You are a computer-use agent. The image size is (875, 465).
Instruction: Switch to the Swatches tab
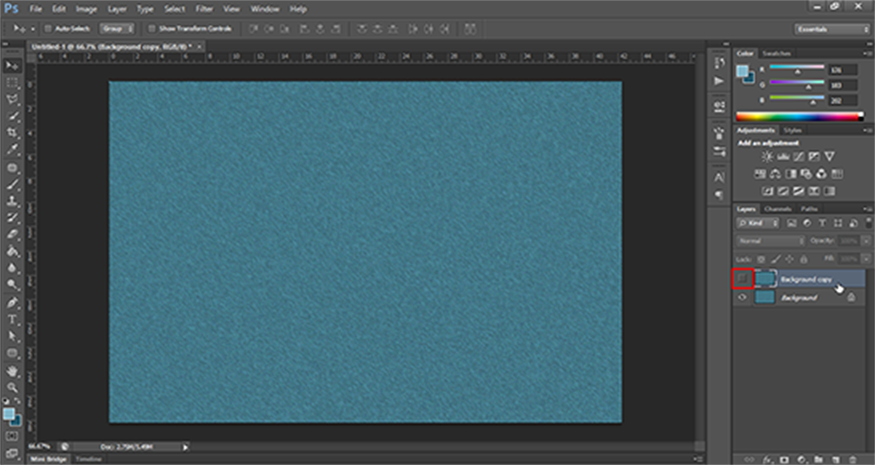(x=776, y=53)
